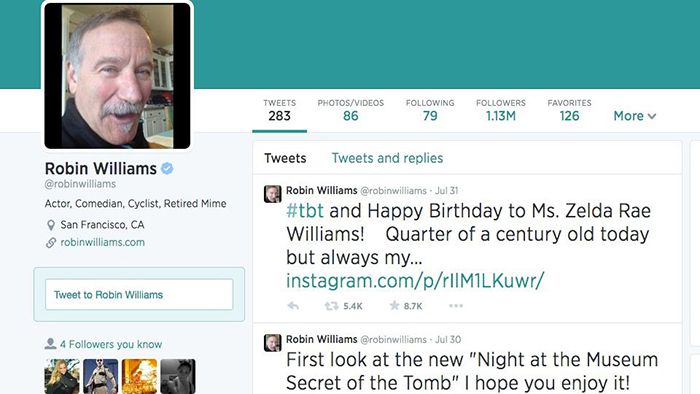
Task: Open the three-dot menu on Jul 31 tweet
Action: pos(456,306)
